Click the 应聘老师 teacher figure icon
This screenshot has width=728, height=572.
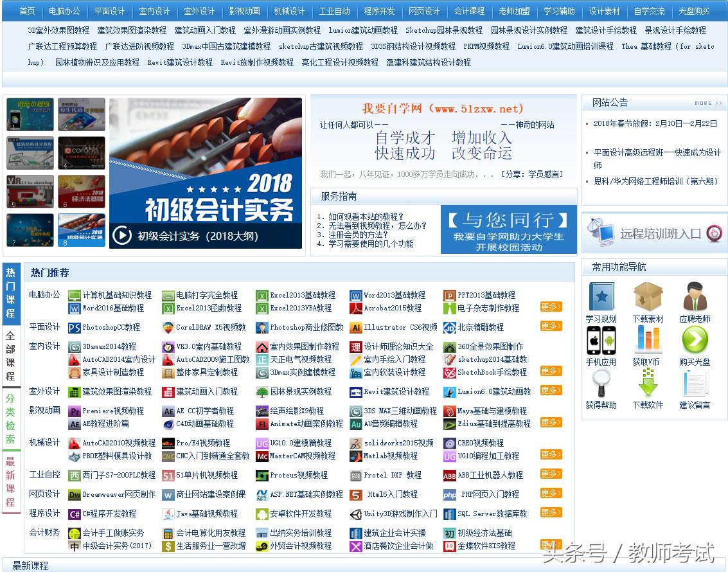694,296
